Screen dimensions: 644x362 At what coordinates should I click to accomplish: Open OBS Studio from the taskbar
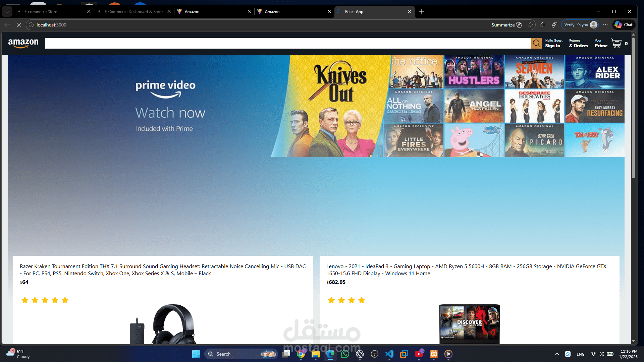tap(375, 354)
